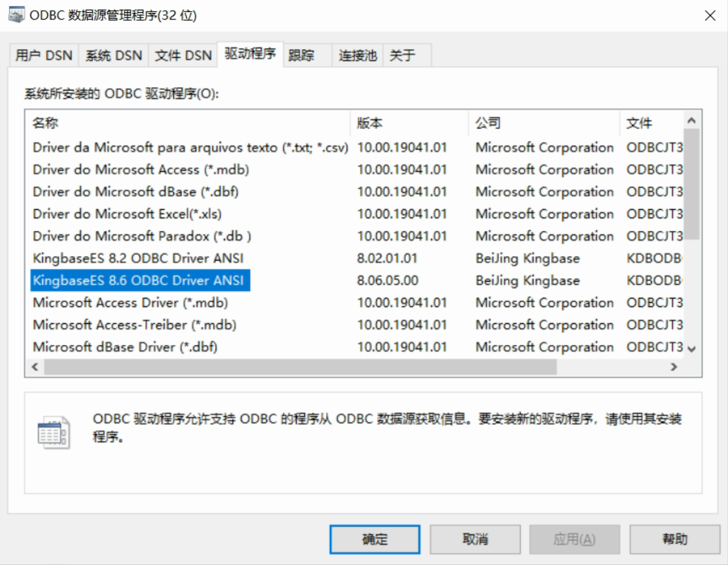Select Microsoft Access Driver (*.mdb)
Viewport: 728px width, 565px height.
130,302
